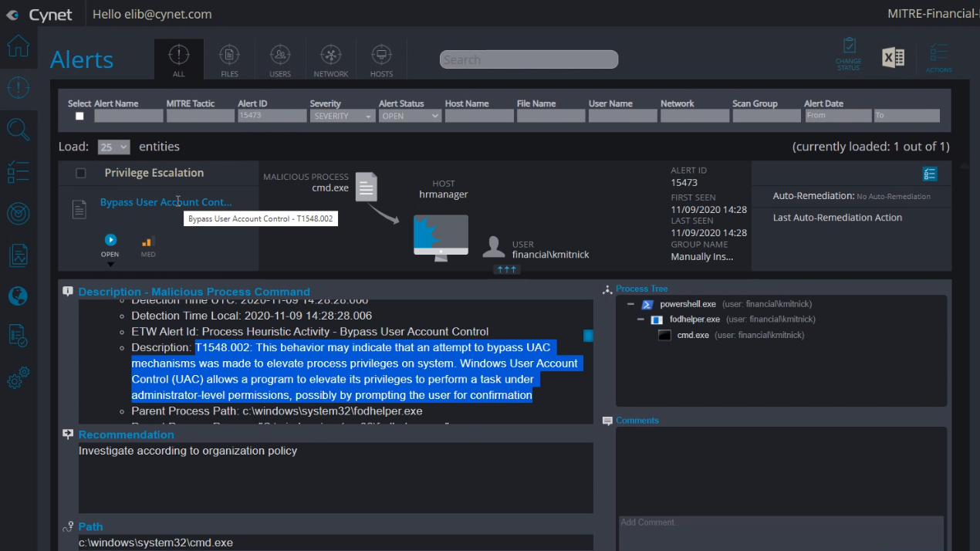
Task: Open the Alerts sidebar icon
Action: pos(19,87)
